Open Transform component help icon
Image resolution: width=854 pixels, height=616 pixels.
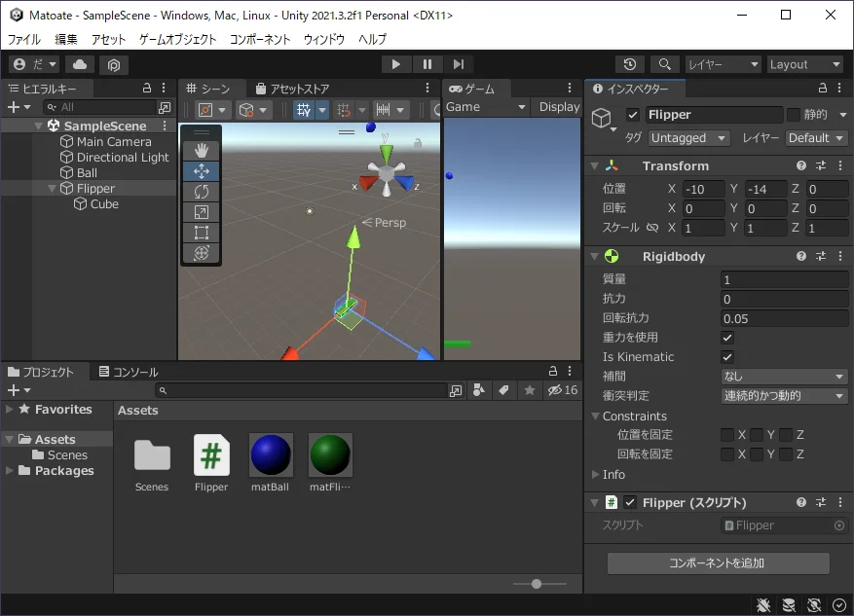[x=801, y=165]
